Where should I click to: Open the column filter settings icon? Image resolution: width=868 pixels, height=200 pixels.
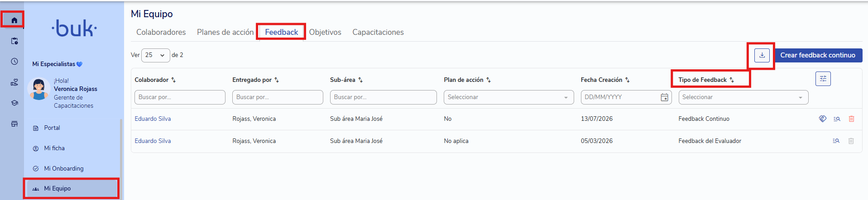tap(823, 79)
